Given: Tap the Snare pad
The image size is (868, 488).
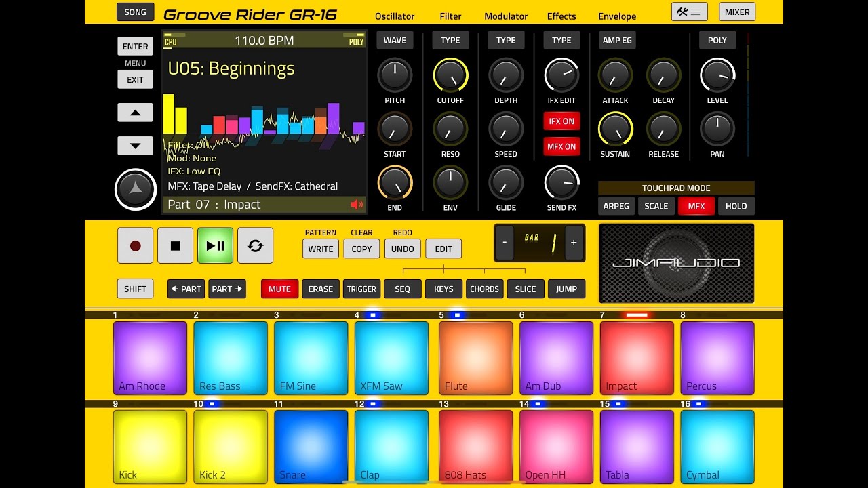Looking at the screenshot, I should point(311,447).
